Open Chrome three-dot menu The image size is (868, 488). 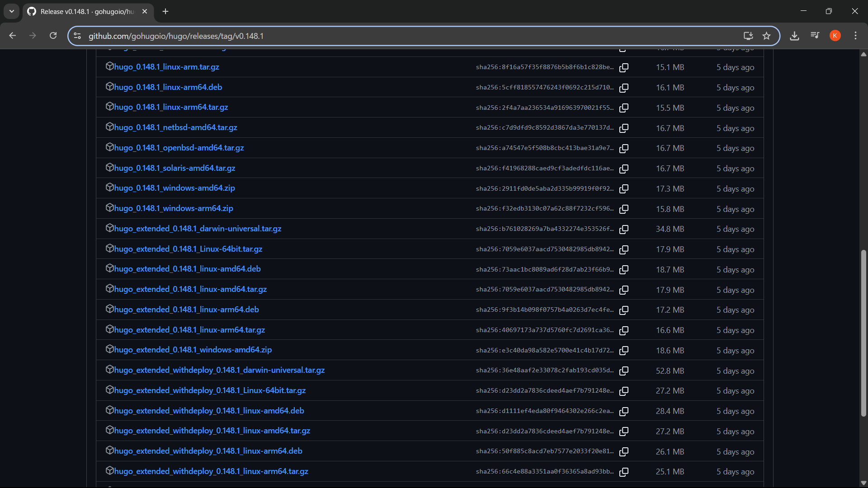(x=855, y=36)
